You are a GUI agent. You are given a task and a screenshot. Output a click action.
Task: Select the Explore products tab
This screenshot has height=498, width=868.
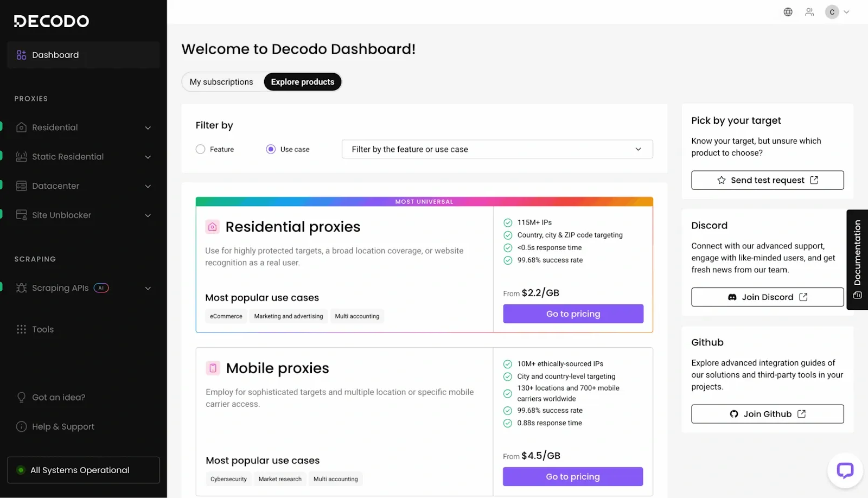click(x=303, y=82)
